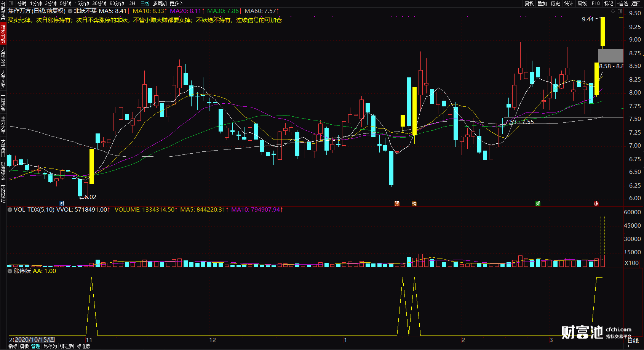Viewport: 644px width, 350px height.
Task: Select the 30分钟 period
Action: 99,3
